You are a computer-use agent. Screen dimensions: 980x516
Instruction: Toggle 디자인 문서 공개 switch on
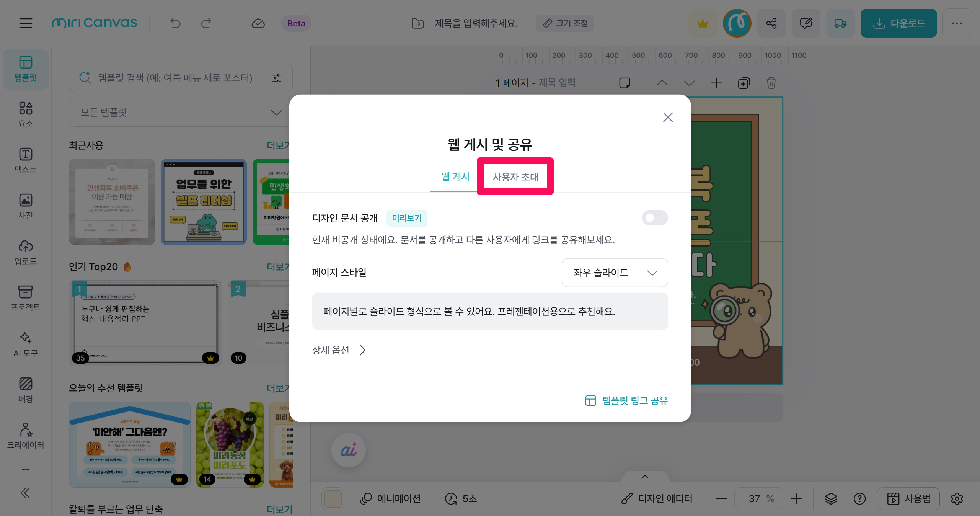click(655, 218)
